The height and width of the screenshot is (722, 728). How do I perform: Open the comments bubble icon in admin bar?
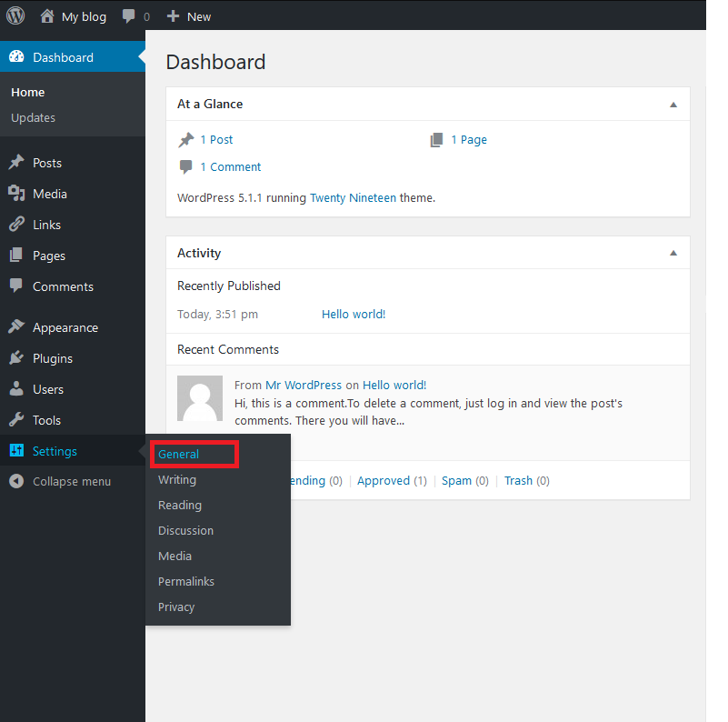click(129, 16)
